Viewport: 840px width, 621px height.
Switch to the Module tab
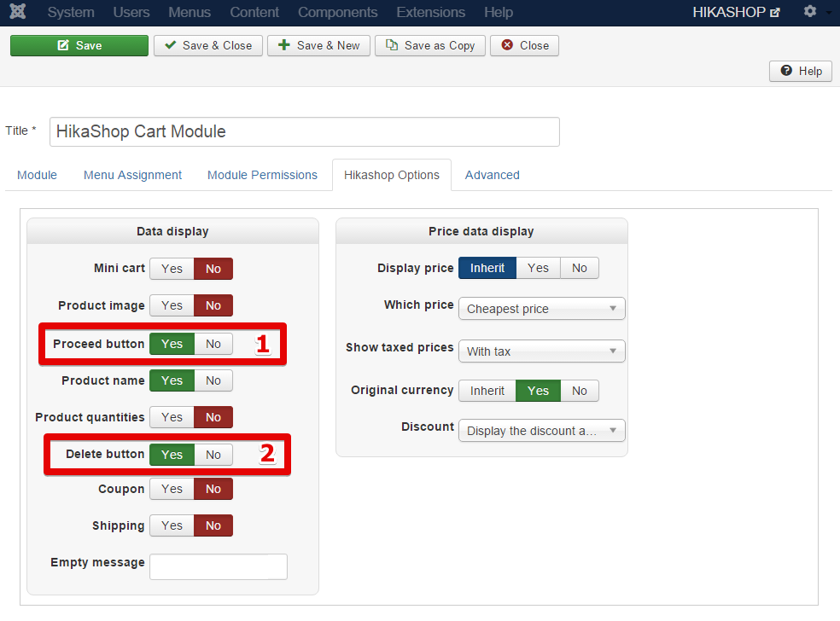coord(37,175)
